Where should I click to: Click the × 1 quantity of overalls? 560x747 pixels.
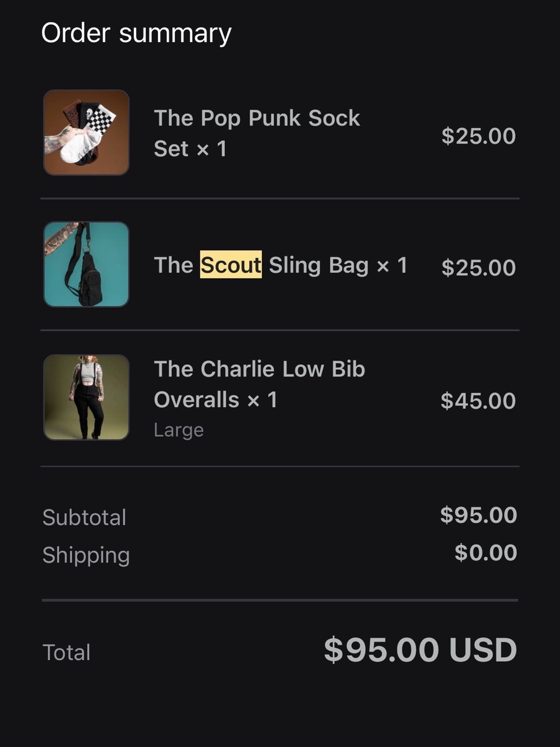(x=262, y=400)
